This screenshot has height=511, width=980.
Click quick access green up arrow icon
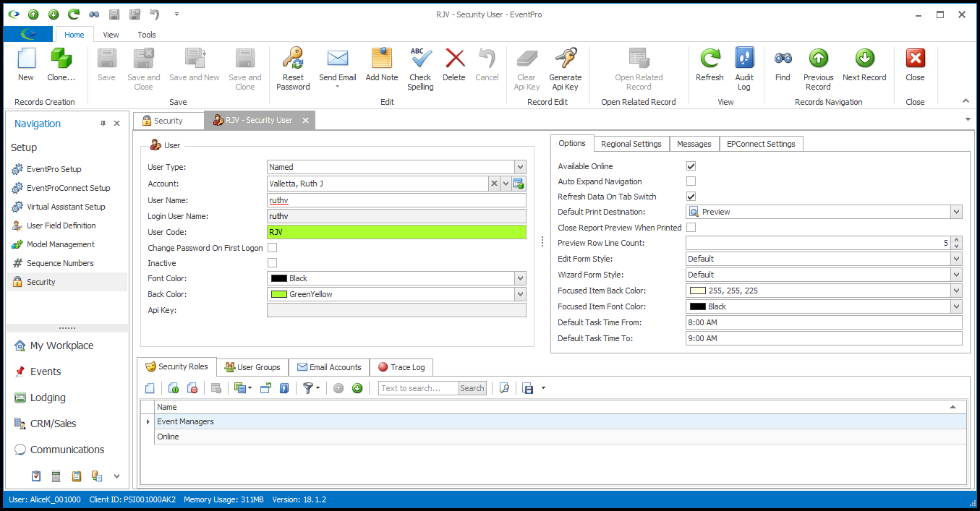33,14
